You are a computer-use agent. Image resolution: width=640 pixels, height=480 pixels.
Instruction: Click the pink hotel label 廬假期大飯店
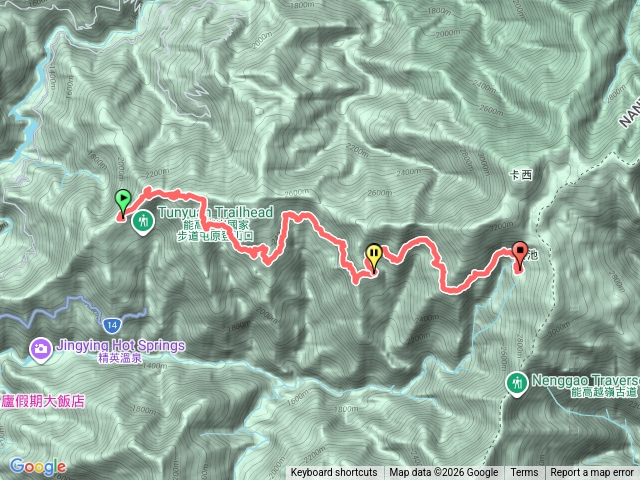[x=43, y=401]
